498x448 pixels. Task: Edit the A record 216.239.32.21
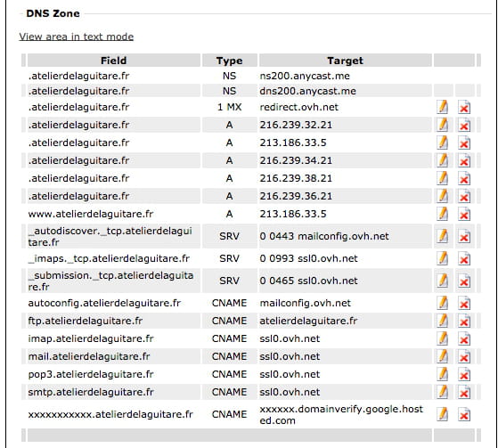443,125
